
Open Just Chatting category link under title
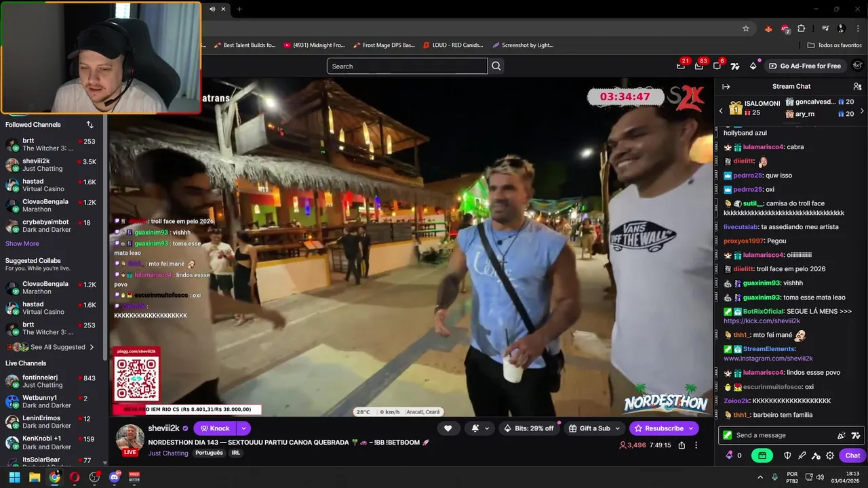(168, 453)
